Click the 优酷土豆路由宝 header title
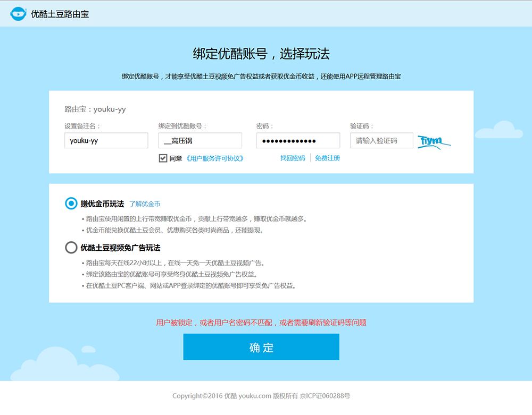The height and width of the screenshot is (415, 532). point(60,14)
